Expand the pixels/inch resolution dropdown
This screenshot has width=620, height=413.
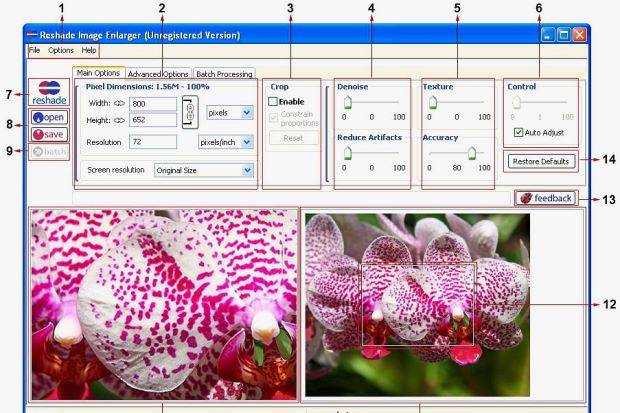(x=226, y=143)
